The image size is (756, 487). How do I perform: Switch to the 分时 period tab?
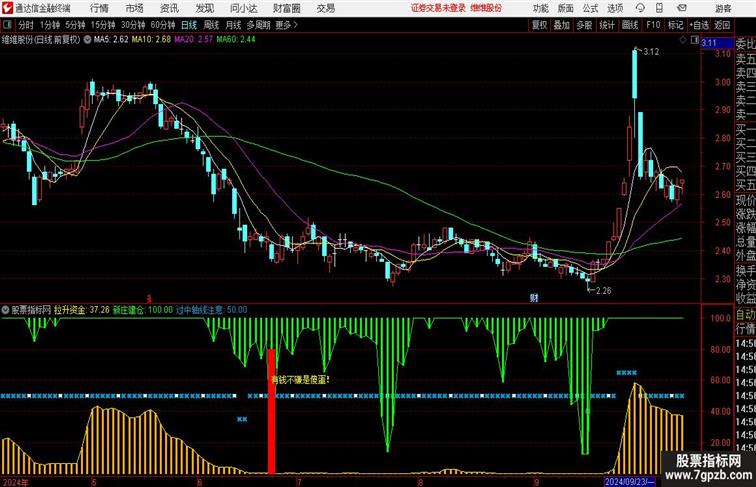[26, 25]
